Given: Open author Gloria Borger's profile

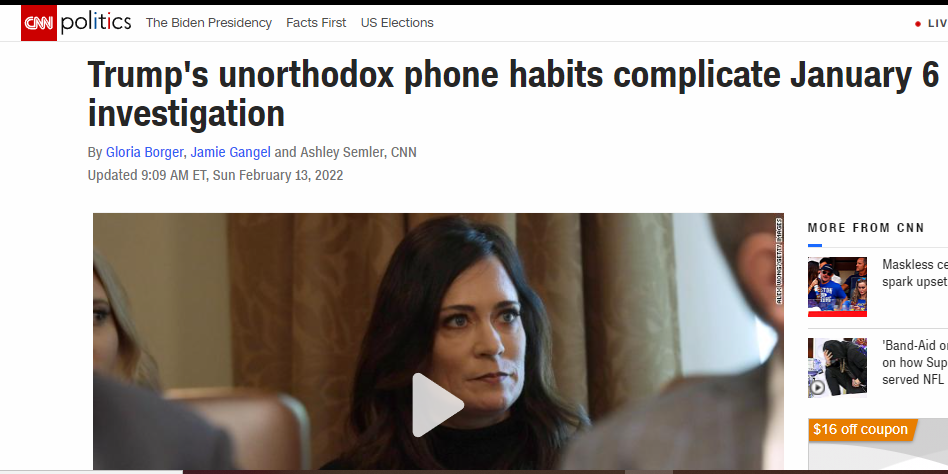Looking at the screenshot, I should pos(144,152).
